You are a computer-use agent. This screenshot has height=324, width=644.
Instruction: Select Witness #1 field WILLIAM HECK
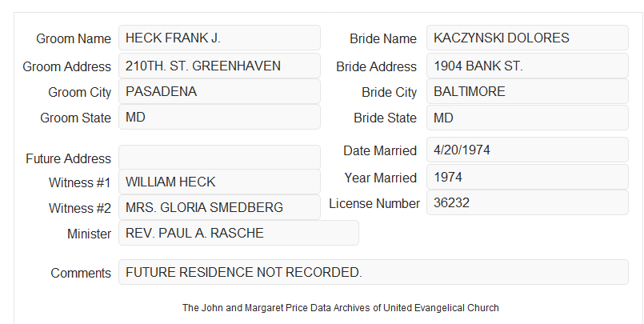pos(219,182)
